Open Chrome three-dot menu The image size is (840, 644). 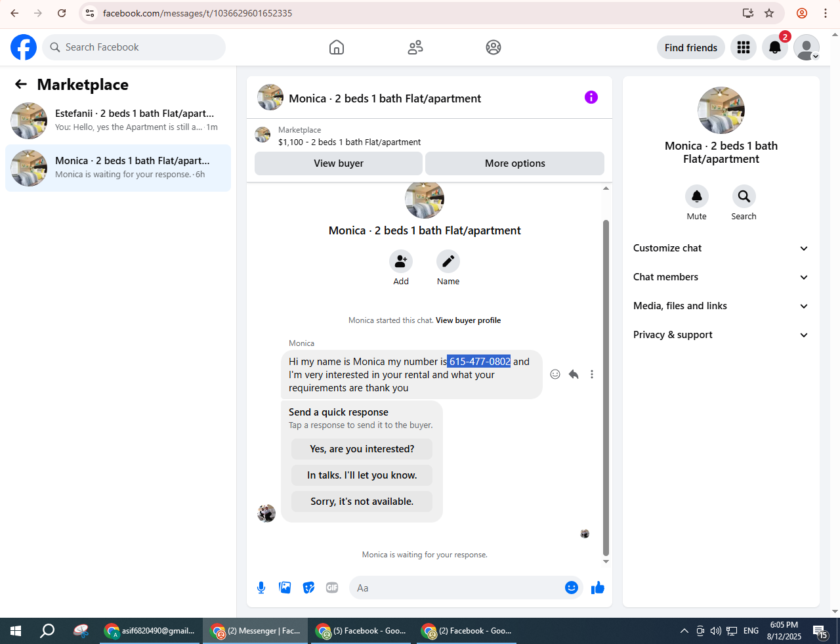pyautogui.click(x=826, y=13)
